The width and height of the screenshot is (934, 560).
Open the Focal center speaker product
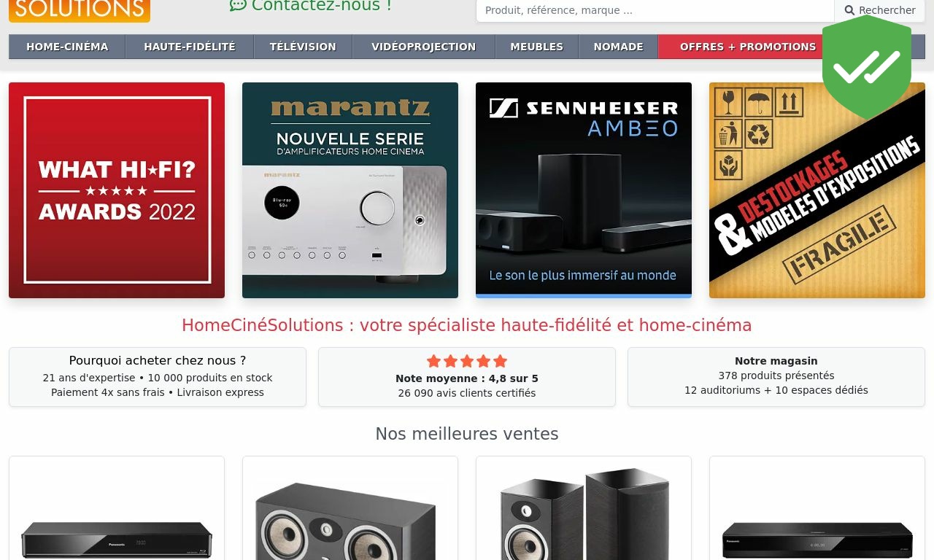(x=350, y=508)
